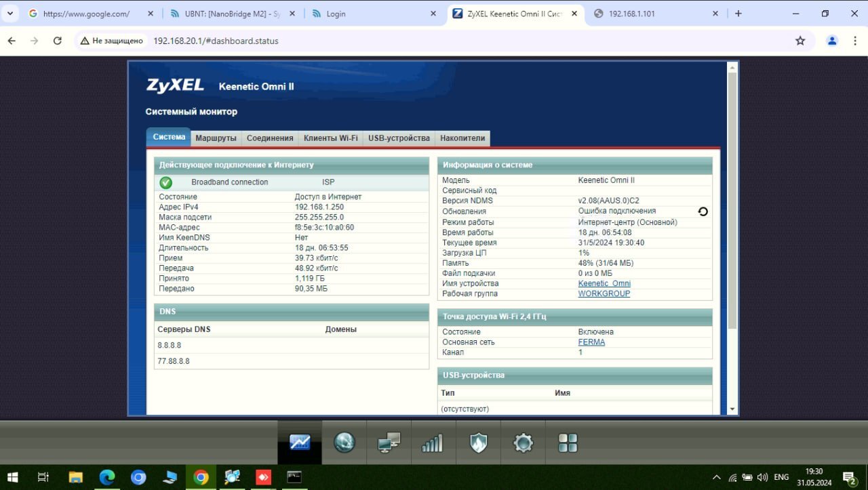Open the Wi-Fi signal bars icon
Viewport: 868px width, 490px height.
433,443
